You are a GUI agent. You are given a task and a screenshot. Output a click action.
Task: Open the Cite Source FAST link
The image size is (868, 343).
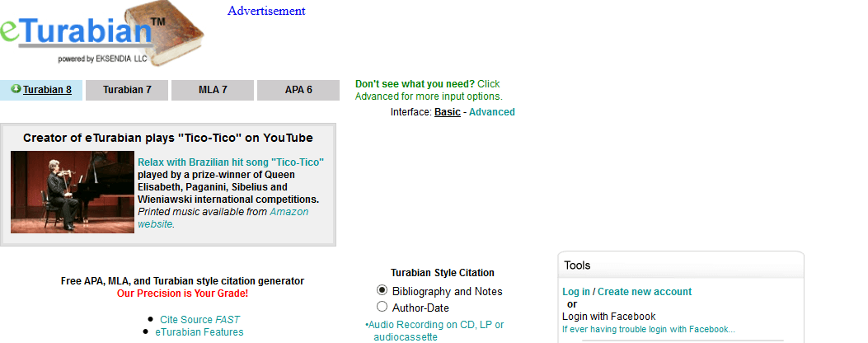[x=200, y=319]
